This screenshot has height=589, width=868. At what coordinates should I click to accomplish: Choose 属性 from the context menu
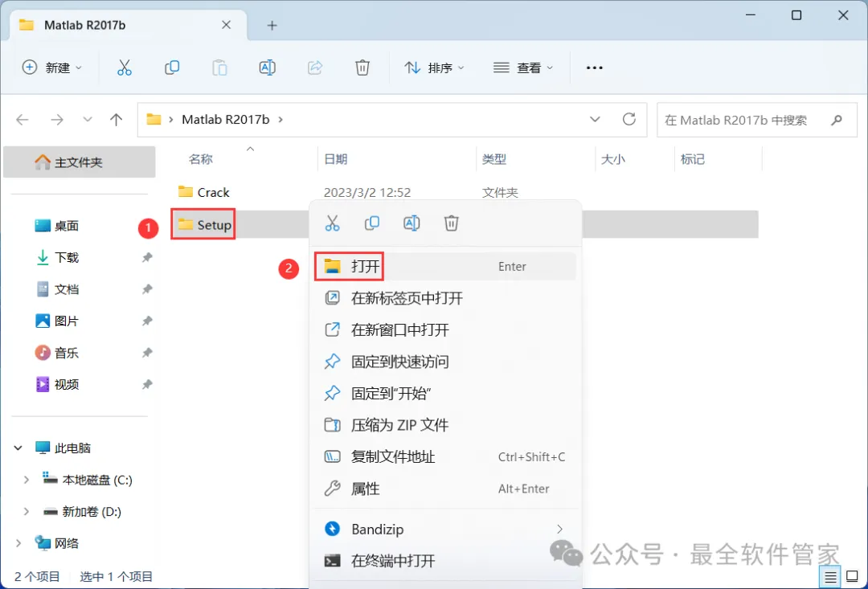(x=445, y=489)
